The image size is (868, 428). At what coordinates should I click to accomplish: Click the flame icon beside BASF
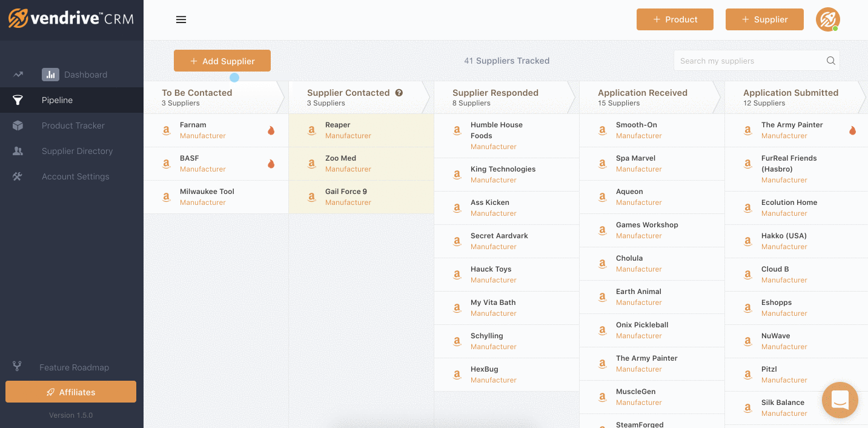tap(271, 164)
